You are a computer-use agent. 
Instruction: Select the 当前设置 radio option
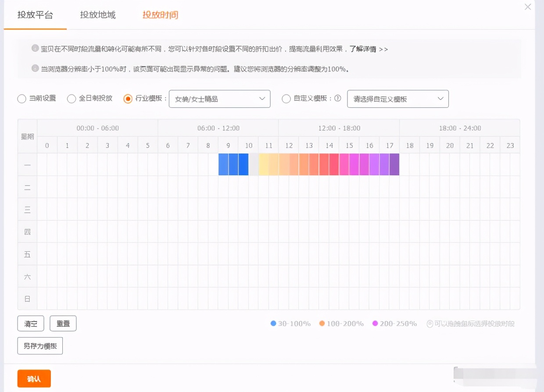[21, 99]
